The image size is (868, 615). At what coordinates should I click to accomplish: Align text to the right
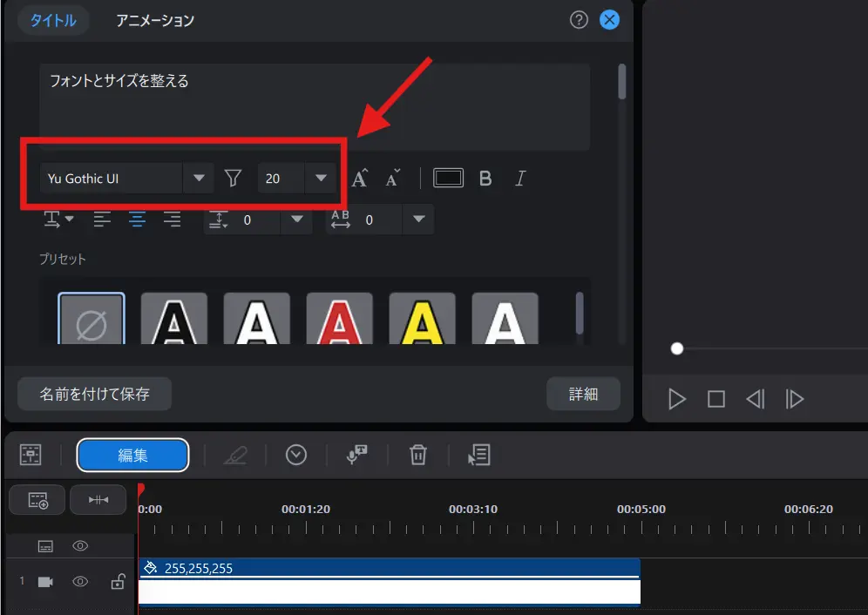pos(173,220)
